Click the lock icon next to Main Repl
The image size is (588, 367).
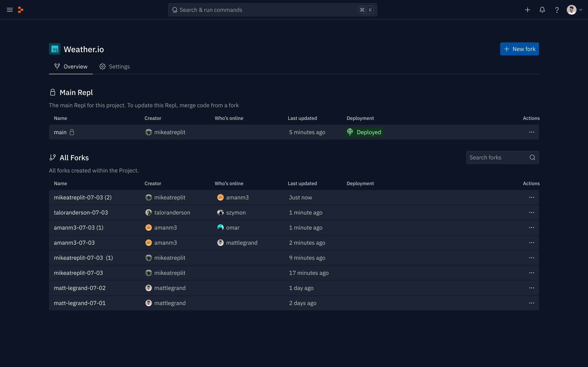52,92
